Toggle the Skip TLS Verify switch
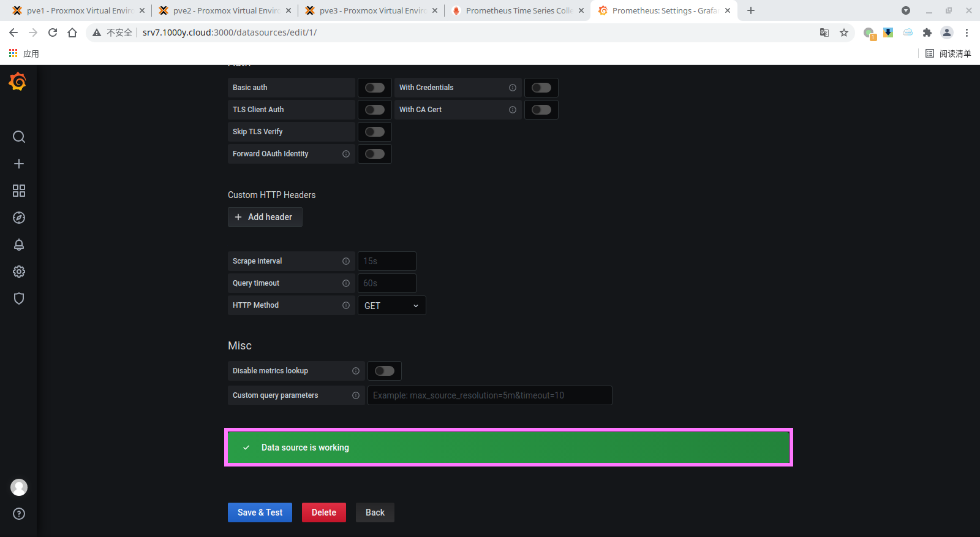 coord(374,132)
